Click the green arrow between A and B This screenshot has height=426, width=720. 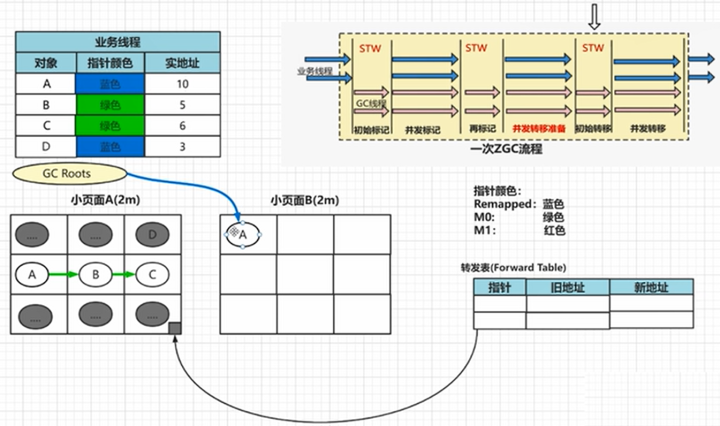[64, 275]
